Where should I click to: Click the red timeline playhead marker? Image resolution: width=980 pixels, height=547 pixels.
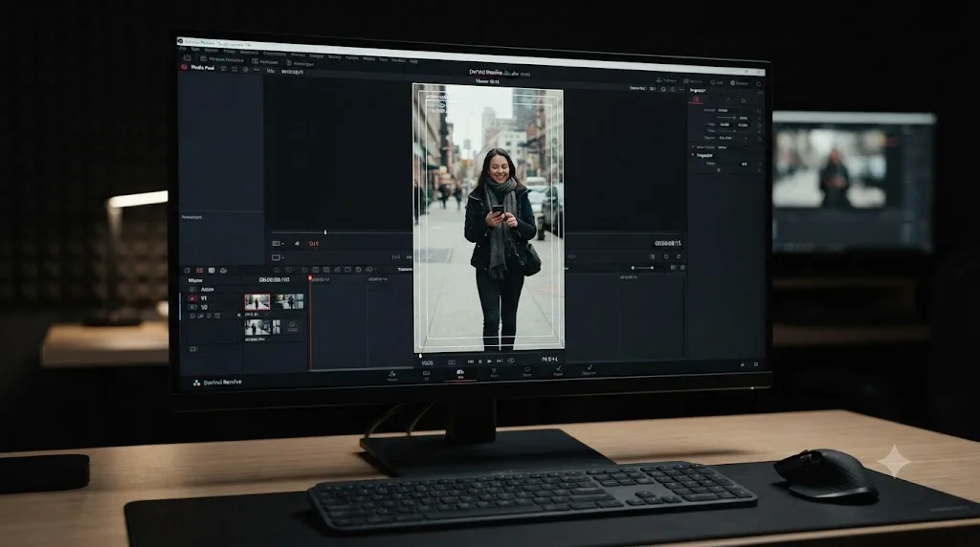[x=310, y=278]
